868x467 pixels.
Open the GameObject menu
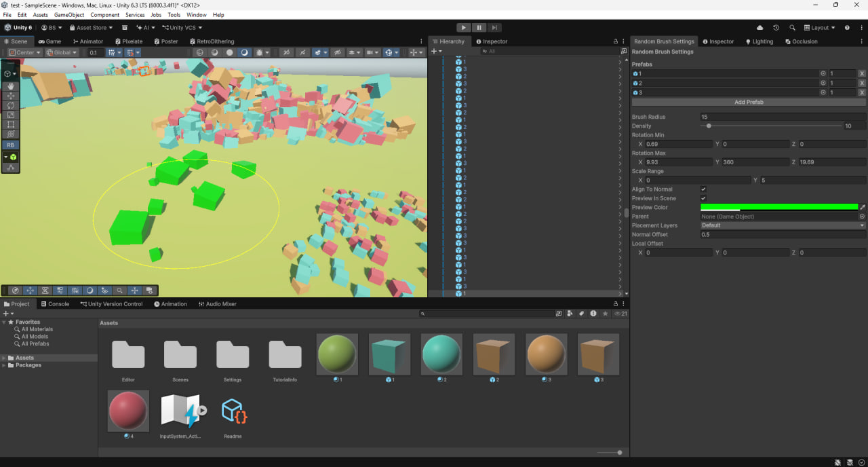click(x=68, y=14)
